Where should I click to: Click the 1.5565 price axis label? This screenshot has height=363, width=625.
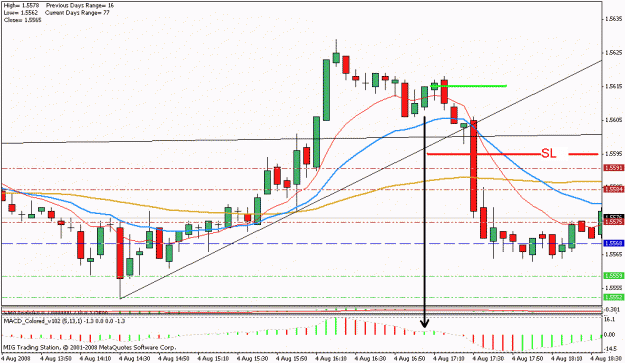click(x=613, y=254)
